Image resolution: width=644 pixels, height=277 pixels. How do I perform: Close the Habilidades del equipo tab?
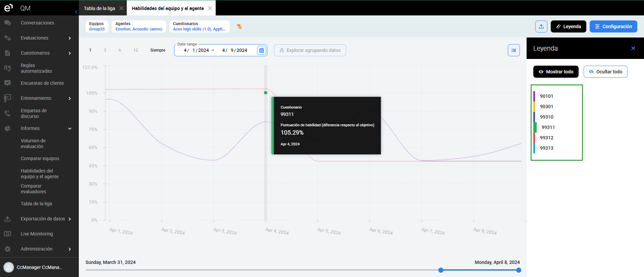[210, 8]
